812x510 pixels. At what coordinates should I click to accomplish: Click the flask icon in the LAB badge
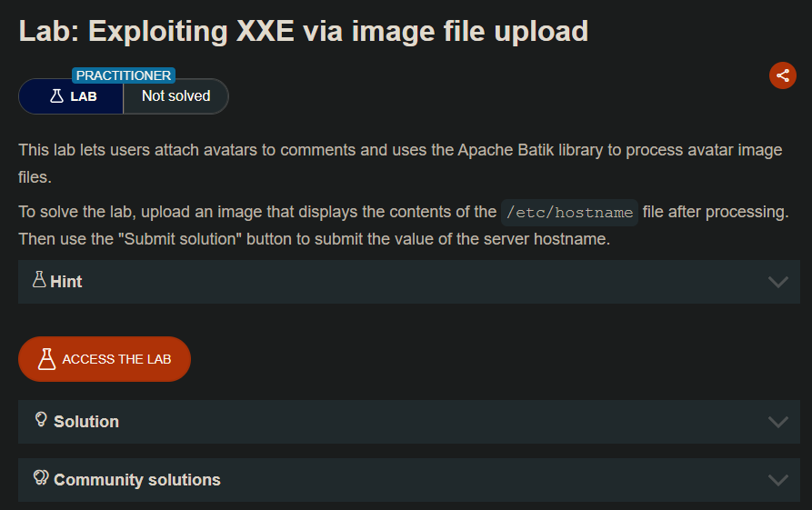click(56, 95)
